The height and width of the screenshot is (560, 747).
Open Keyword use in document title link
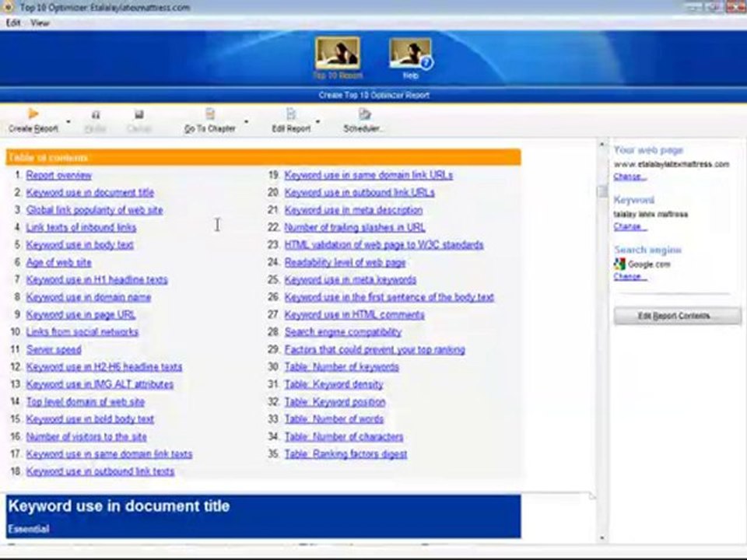coord(90,192)
